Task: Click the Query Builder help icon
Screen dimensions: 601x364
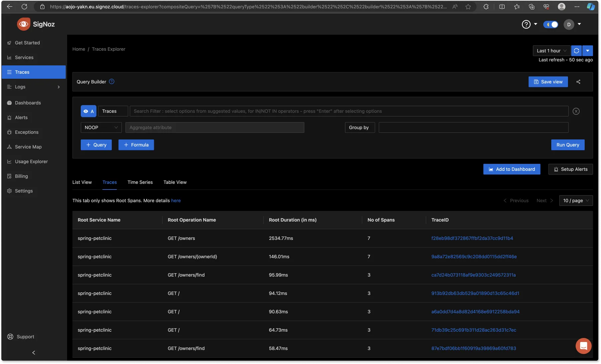Action: pyautogui.click(x=112, y=81)
